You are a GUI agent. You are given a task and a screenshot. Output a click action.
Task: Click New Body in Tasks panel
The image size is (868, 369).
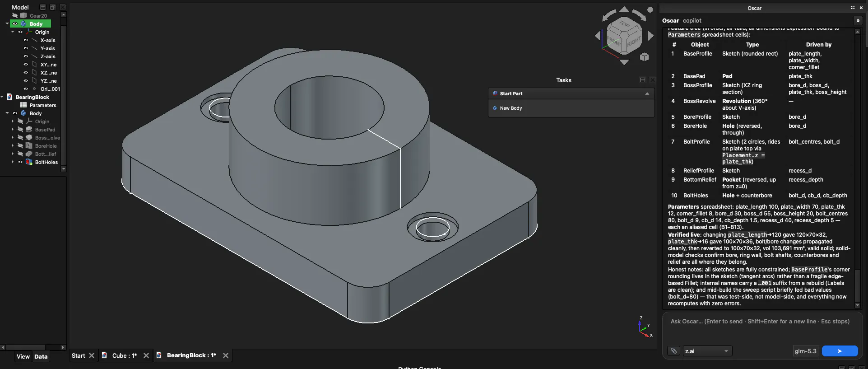pos(511,108)
